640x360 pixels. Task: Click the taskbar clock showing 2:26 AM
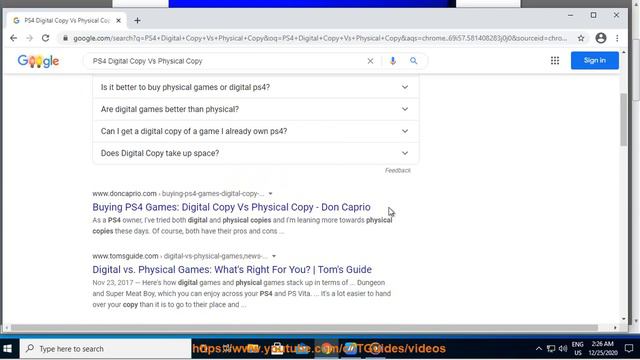pyautogui.click(x=603, y=349)
